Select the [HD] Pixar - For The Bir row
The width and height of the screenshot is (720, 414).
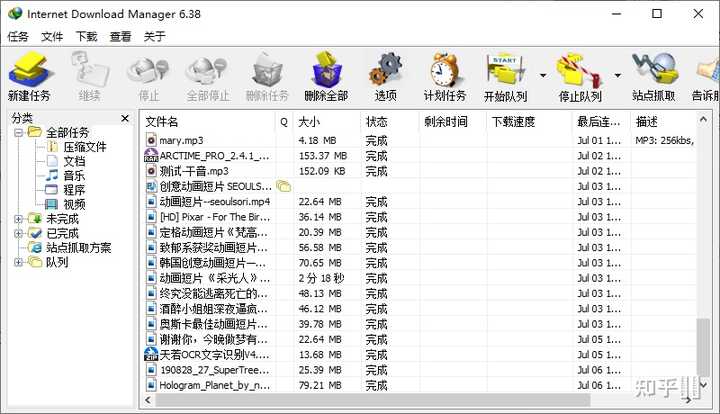click(420, 217)
